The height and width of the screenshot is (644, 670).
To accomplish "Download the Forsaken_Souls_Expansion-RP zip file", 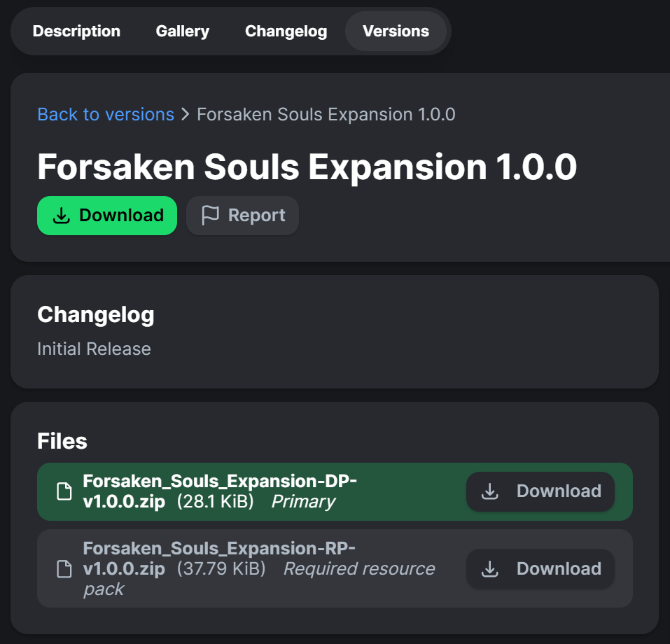I will 540,569.
